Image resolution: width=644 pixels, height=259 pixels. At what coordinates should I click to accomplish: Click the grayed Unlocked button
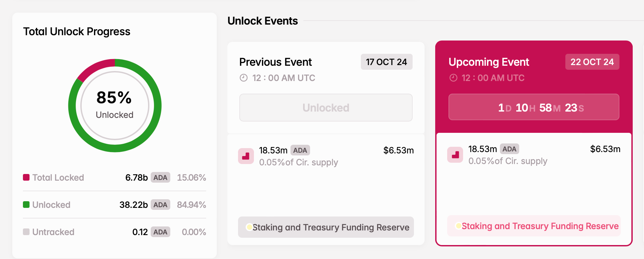326,108
